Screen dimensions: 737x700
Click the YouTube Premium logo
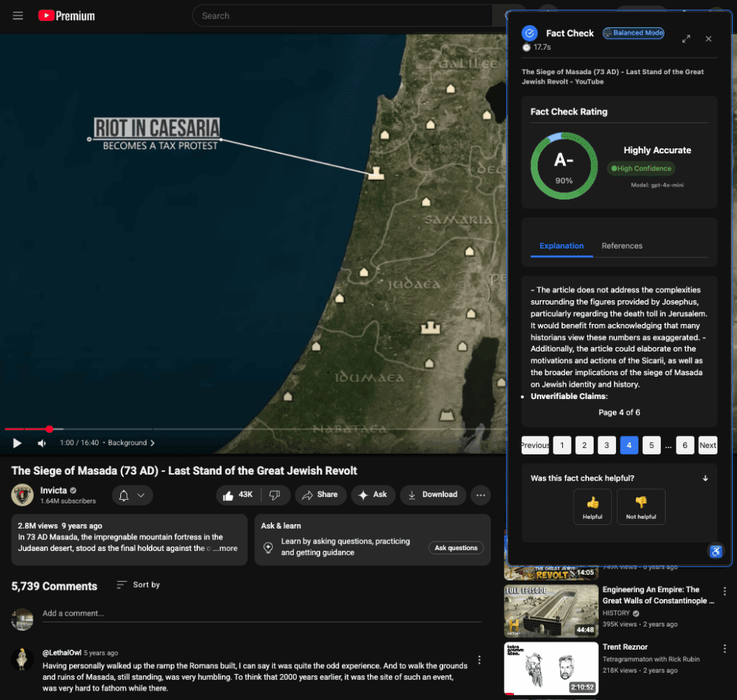pos(66,16)
